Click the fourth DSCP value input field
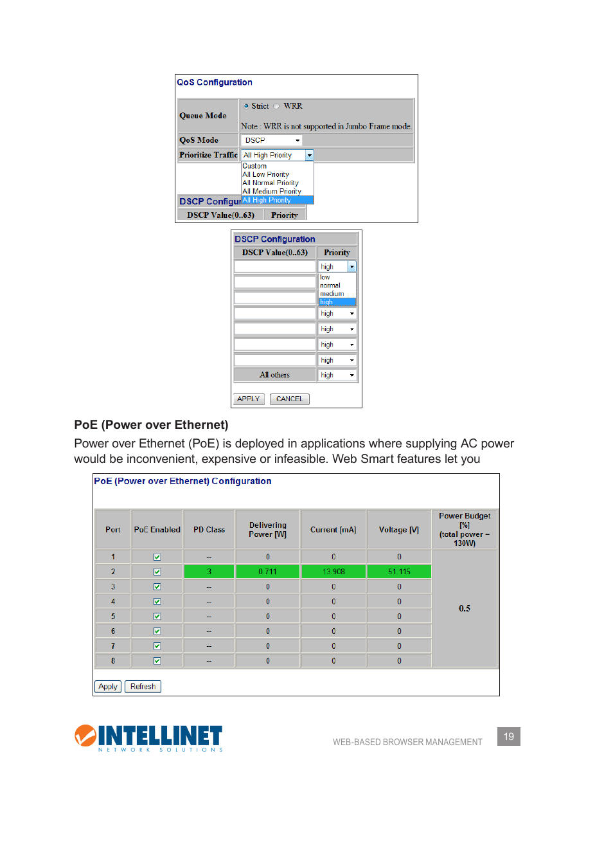The image size is (613, 868). (275, 313)
